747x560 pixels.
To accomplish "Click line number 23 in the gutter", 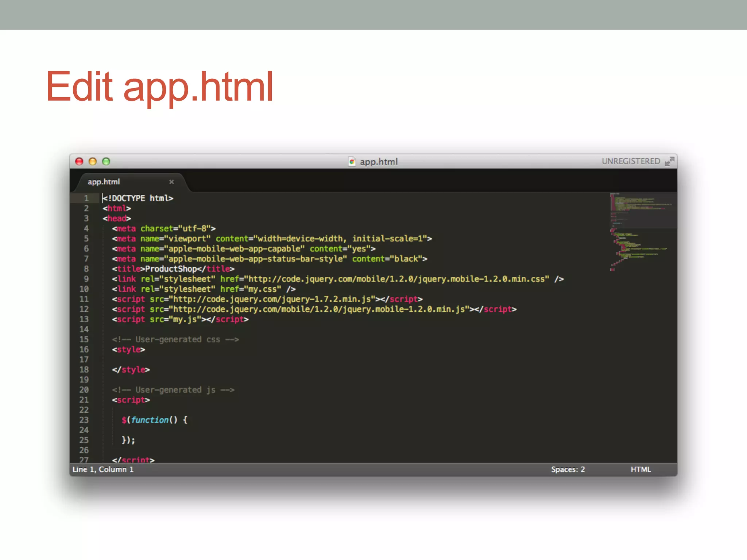I will coord(84,420).
